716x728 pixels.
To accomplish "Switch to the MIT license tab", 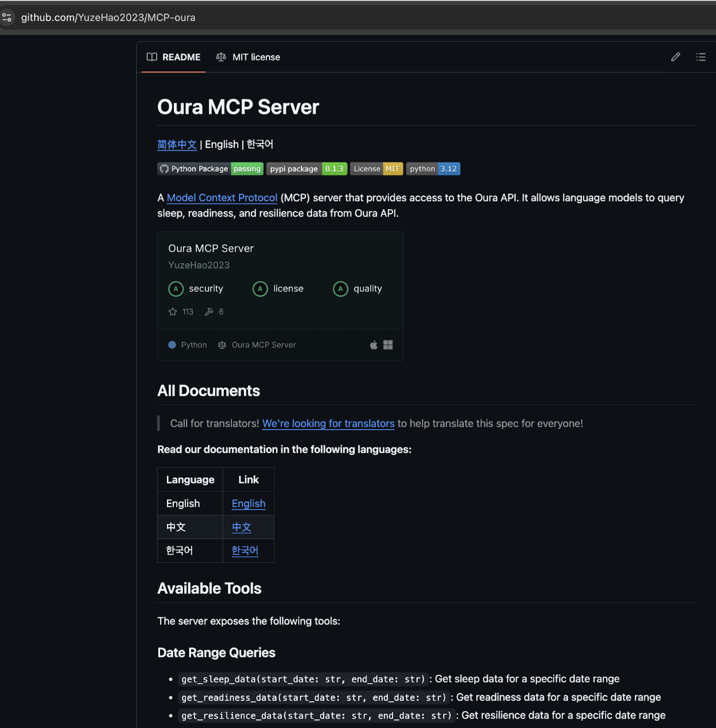I will click(x=256, y=57).
